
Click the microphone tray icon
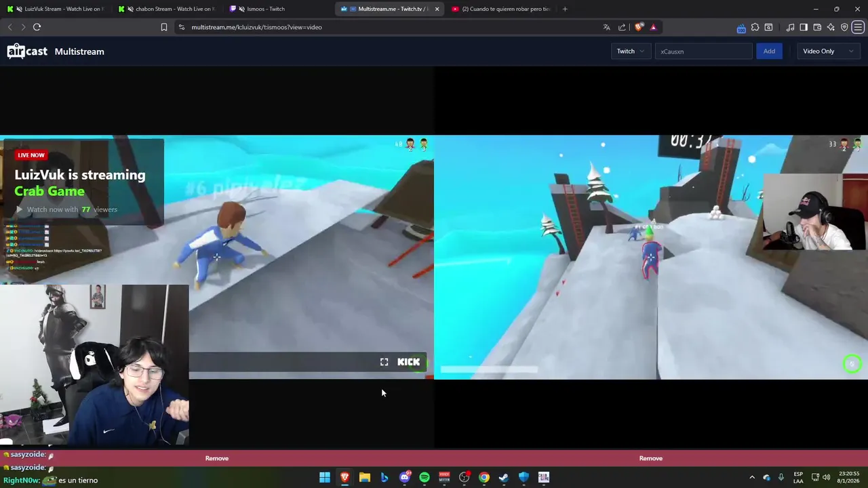point(781,477)
